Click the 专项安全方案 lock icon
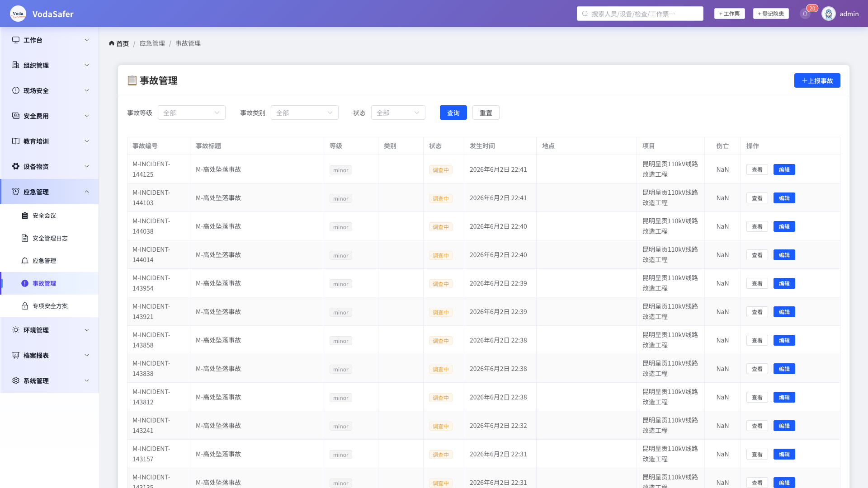Screen dimensions: 868x488 [25, 306]
